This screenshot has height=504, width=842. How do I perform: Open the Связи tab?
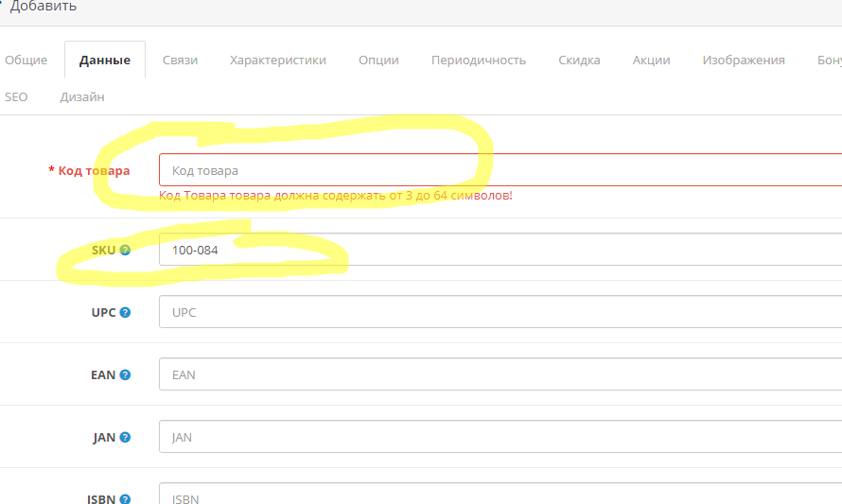tap(180, 60)
